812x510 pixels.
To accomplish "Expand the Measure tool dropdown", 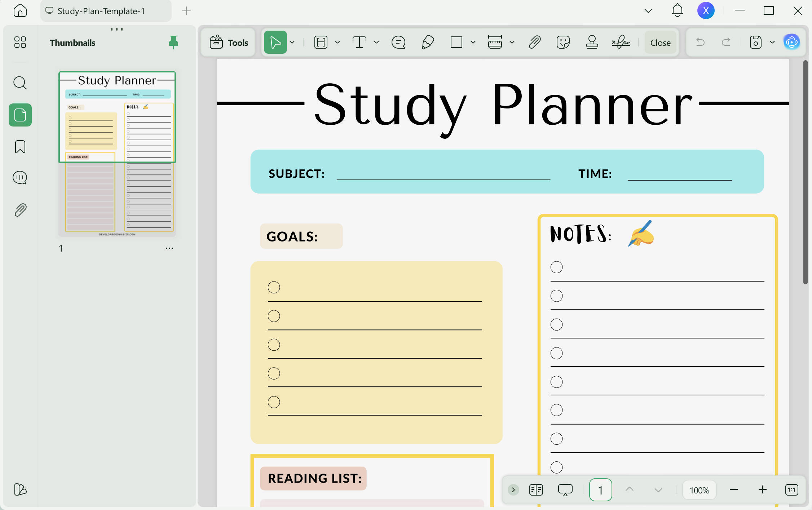I will (x=512, y=43).
